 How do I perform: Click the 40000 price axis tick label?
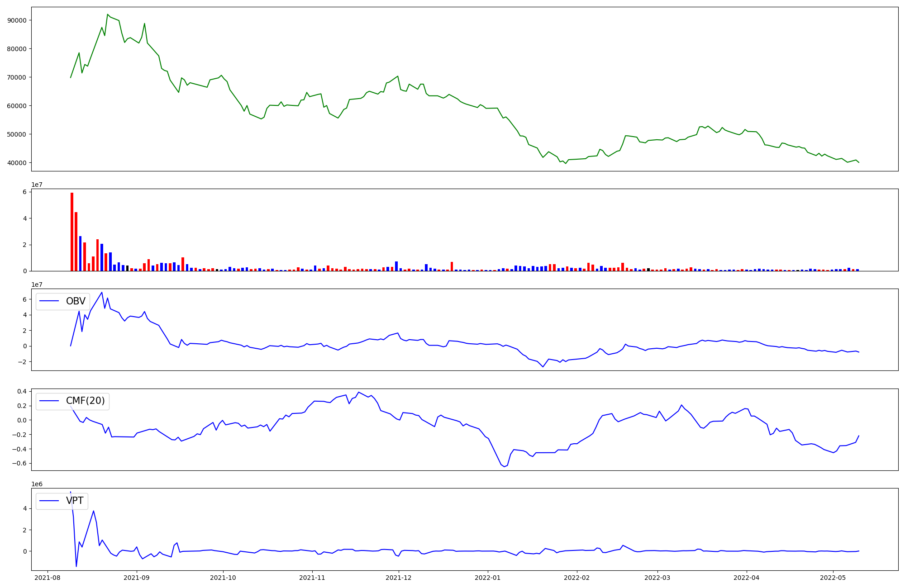[17, 163]
